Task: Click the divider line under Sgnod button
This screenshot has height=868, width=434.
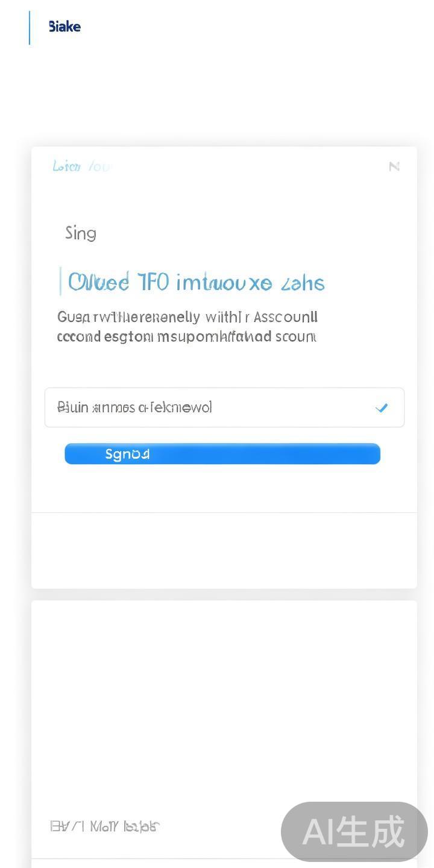Action: click(x=224, y=512)
